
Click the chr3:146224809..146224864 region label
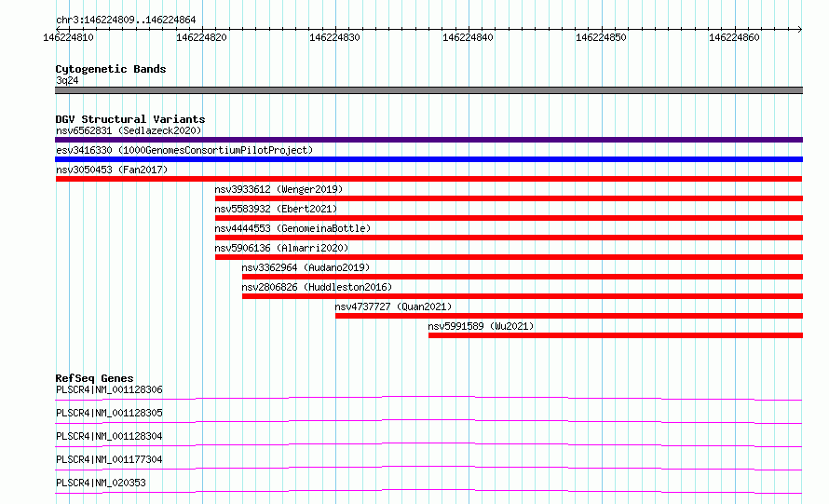click(x=126, y=20)
